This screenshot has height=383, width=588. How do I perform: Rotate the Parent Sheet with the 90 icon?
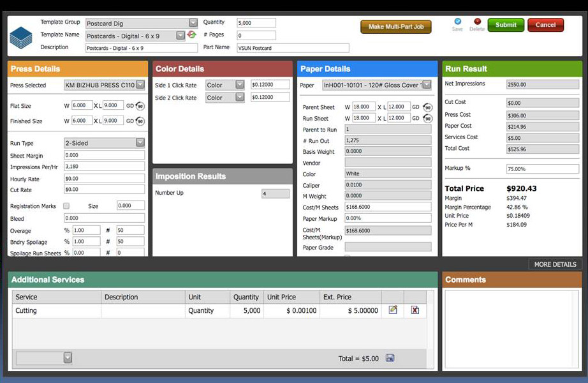pos(427,107)
